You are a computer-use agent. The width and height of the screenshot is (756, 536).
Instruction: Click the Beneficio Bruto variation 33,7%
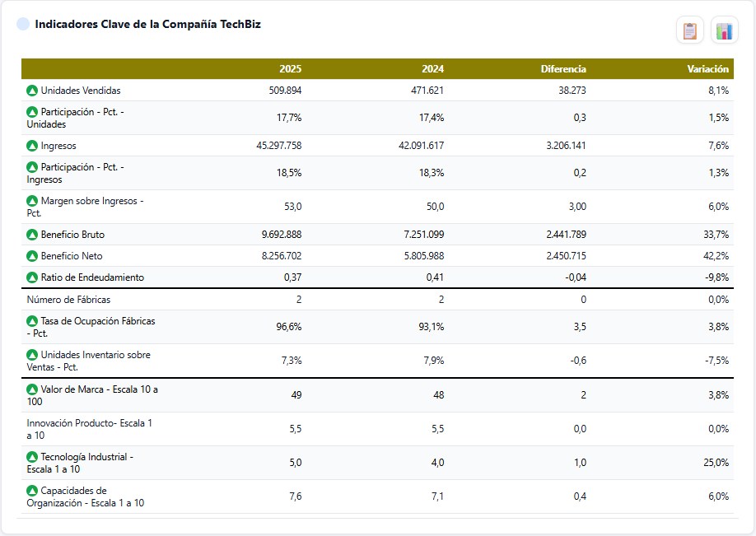pyautogui.click(x=716, y=235)
